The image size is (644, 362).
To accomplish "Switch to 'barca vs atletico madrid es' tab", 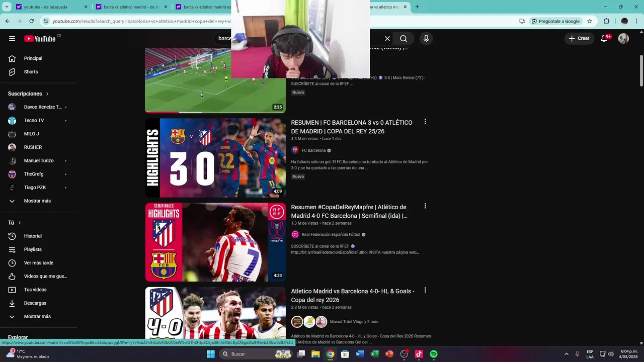I will pyautogui.click(x=206, y=7).
